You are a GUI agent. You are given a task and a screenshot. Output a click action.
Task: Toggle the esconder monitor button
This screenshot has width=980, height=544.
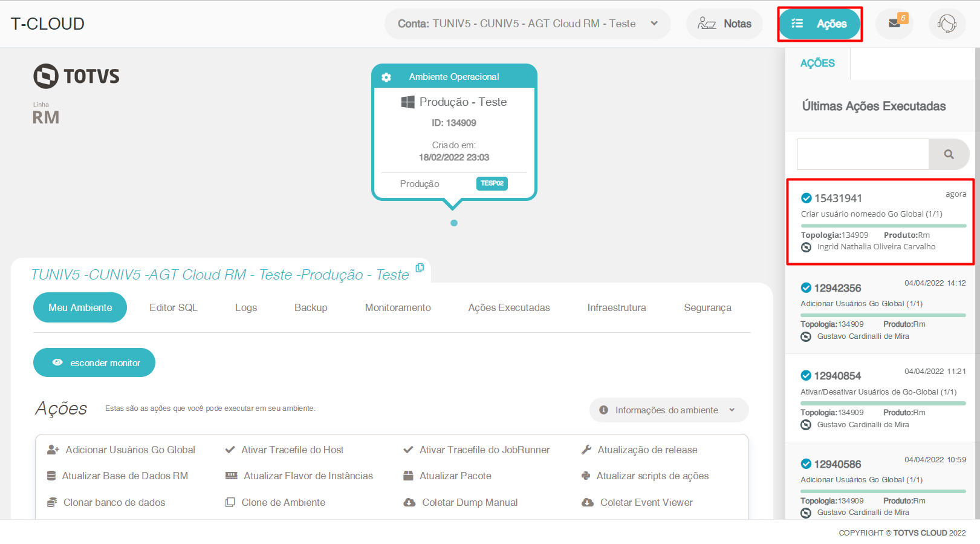[x=94, y=362]
